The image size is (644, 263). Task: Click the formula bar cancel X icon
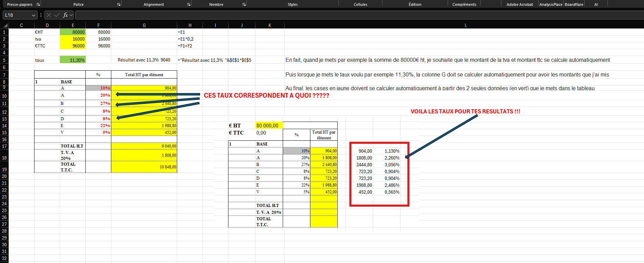pos(49,15)
